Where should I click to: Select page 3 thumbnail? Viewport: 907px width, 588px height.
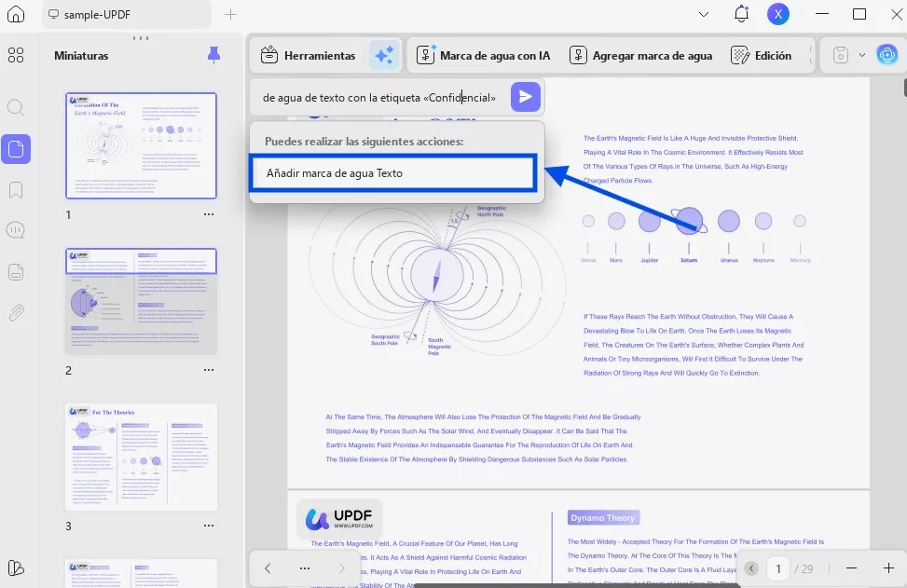coord(141,458)
